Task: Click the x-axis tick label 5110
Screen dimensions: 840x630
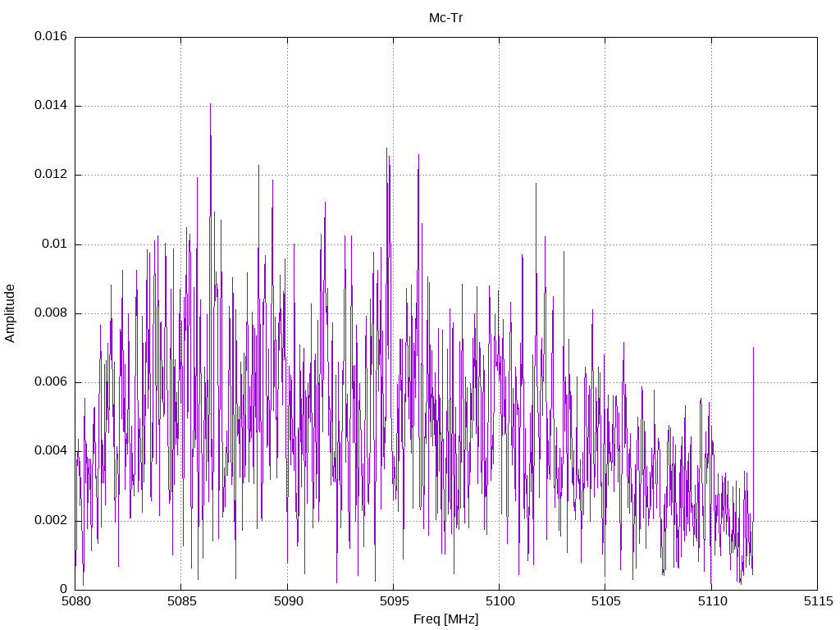Action: [x=712, y=601]
